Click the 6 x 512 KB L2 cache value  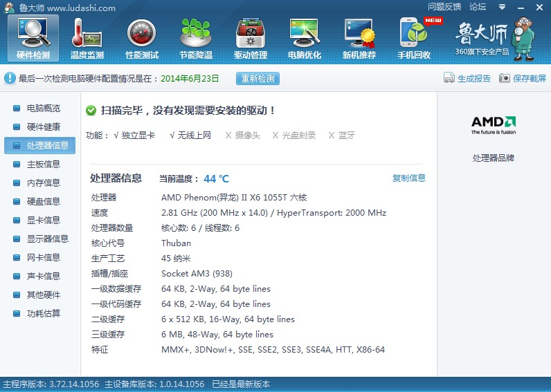click(228, 319)
